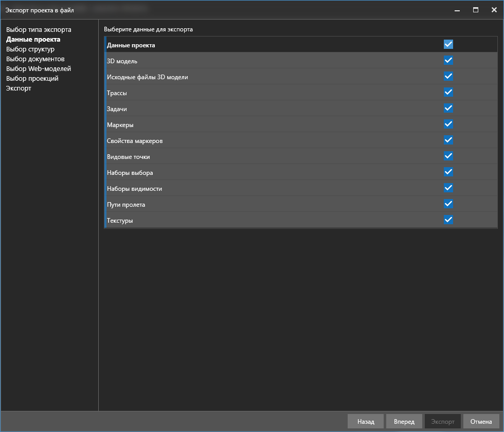The height and width of the screenshot is (432, 504).
Task: Uncheck the "Текстуры" checkbox
Action: point(448,220)
